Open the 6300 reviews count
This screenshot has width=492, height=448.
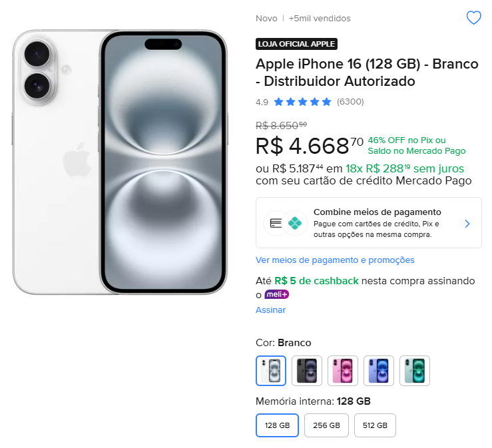[350, 102]
